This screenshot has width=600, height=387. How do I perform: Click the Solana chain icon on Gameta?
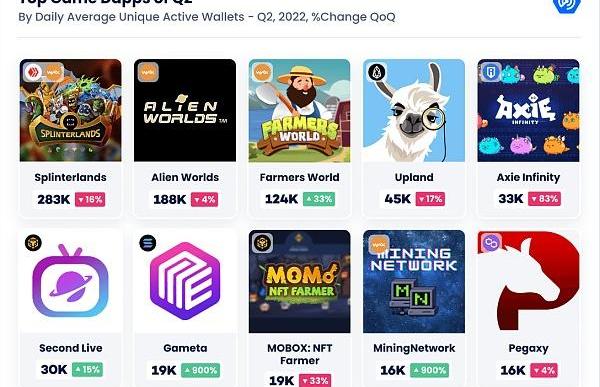[148, 243]
